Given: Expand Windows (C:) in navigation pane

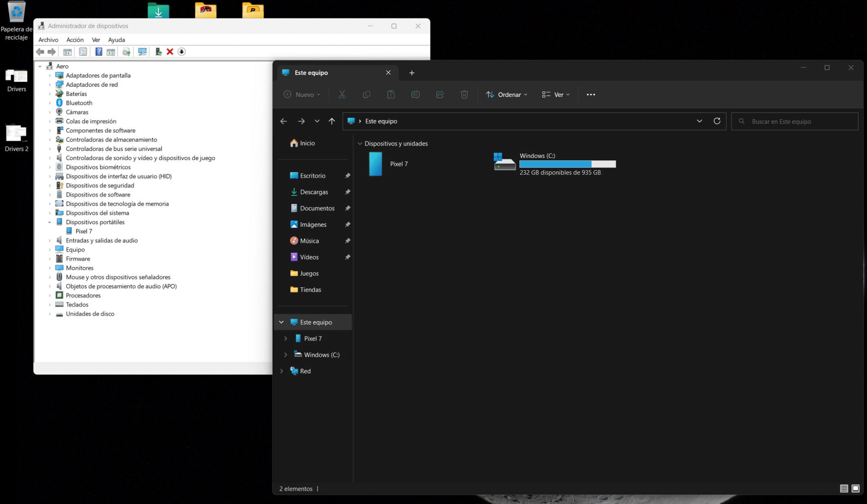Looking at the screenshot, I should [x=286, y=355].
